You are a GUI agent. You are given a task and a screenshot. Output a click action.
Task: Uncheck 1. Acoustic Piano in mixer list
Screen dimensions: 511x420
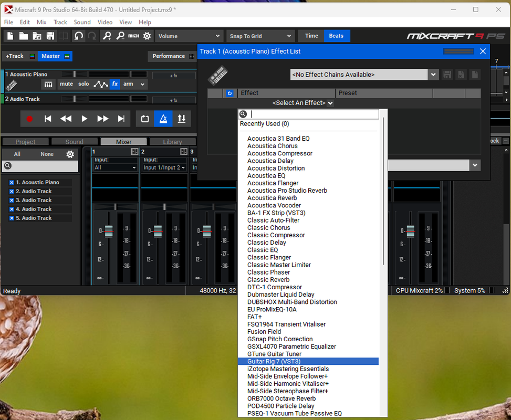[x=12, y=183]
